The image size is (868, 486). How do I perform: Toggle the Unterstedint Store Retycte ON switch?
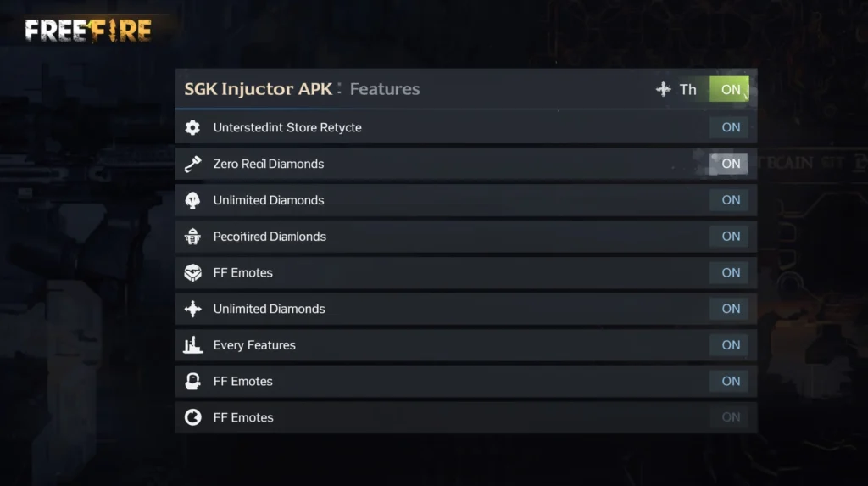[730, 128]
